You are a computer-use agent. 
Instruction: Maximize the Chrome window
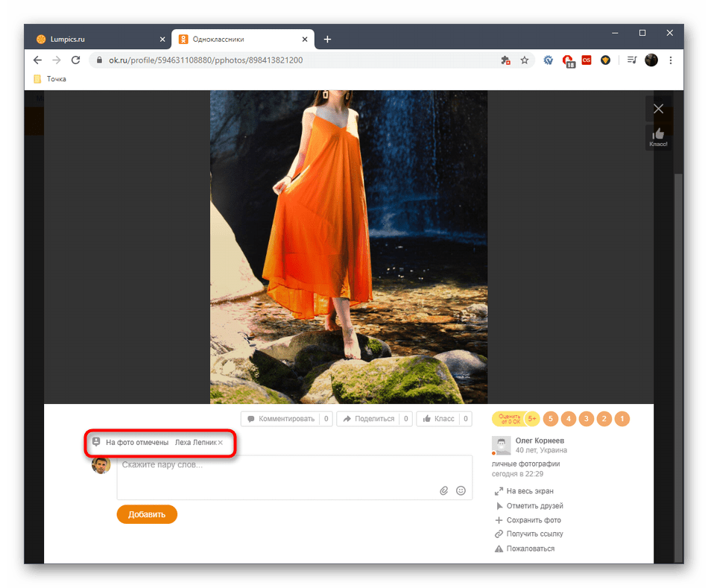pyautogui.click(x=642, y=33)
